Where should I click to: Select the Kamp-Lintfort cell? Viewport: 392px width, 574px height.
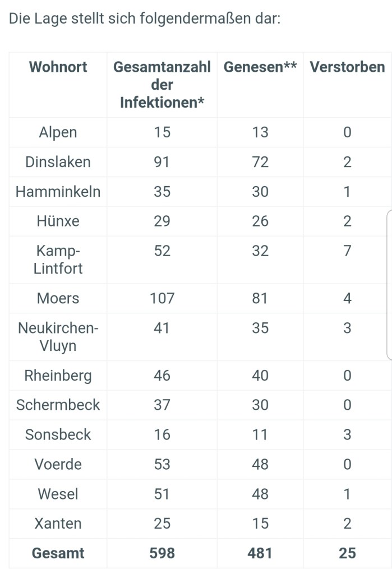[58, 260]
